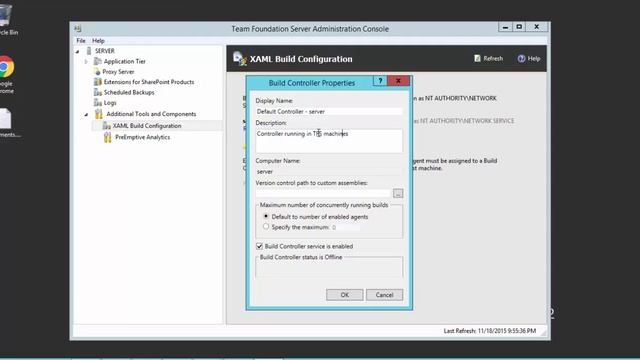Image resolution: width=640 pixels, height=360 pixels.
Task: Click the Logs icon in tree
Action: tap(98, 103)
